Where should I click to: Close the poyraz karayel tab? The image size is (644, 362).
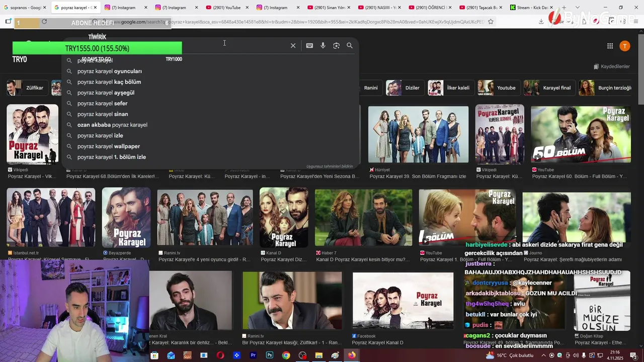click(95, 8)
